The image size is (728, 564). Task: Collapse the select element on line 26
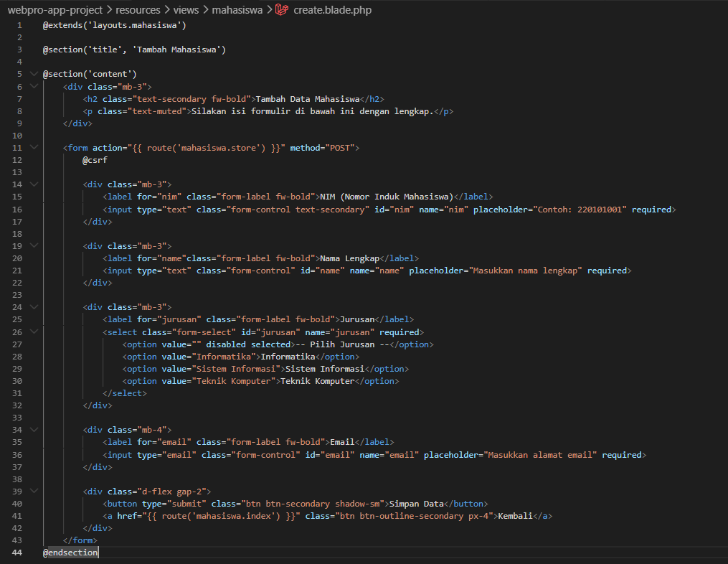34,332
